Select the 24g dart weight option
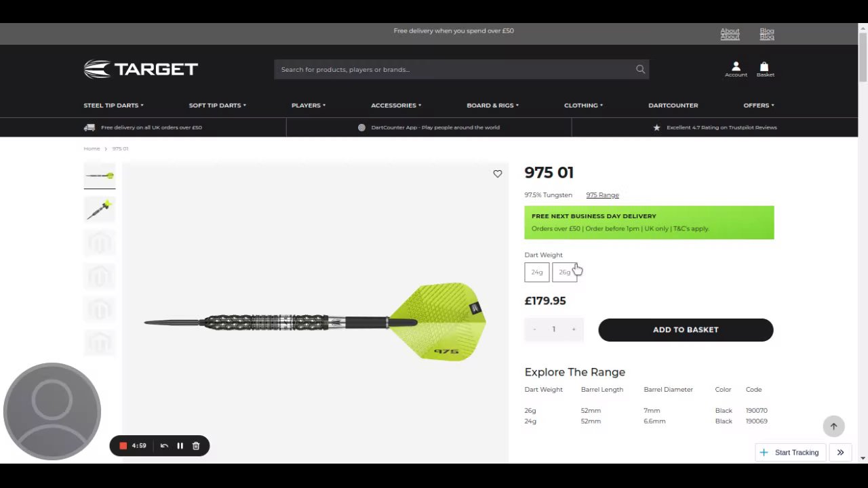This screenshot has height=488, width=868. [537, 272]
